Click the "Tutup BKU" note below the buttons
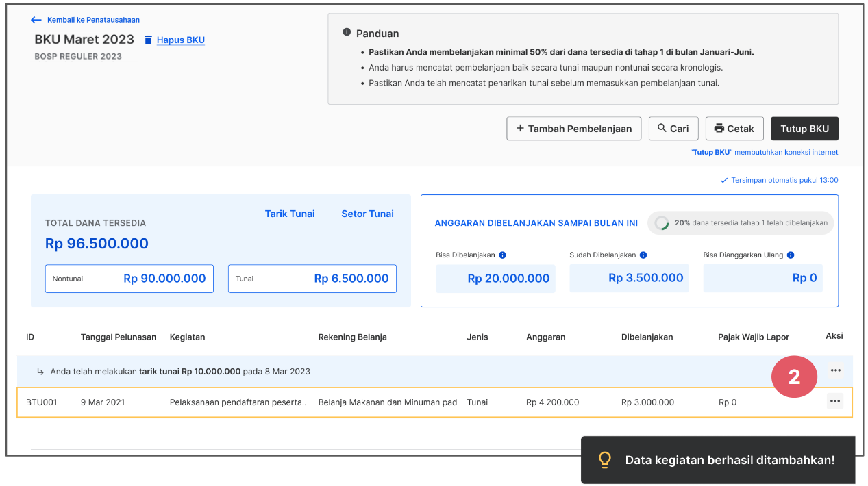The width and height of the screenshot is (868, 486). [x=764, y=152]
